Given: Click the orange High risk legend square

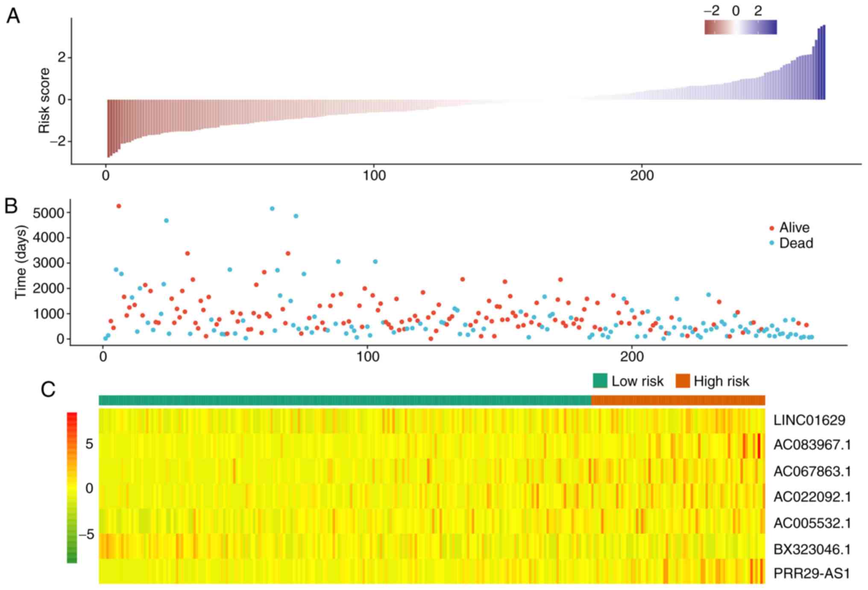Looking at the screenshot, I should coord(683,381).
